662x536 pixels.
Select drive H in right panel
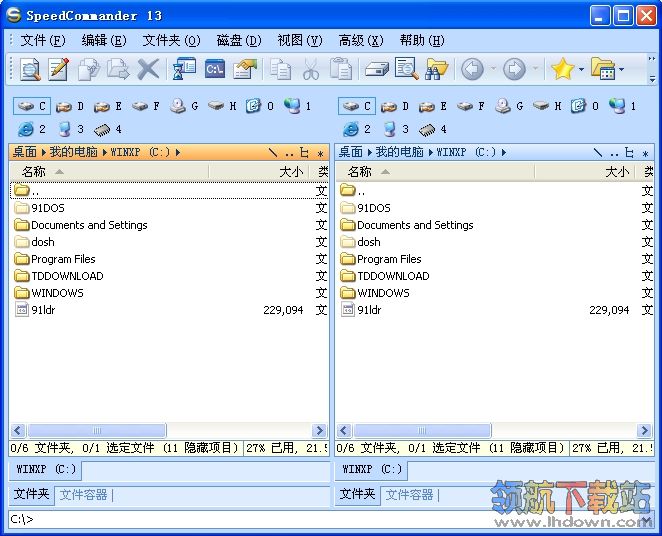pyautogui.click(x=547, y=106)
